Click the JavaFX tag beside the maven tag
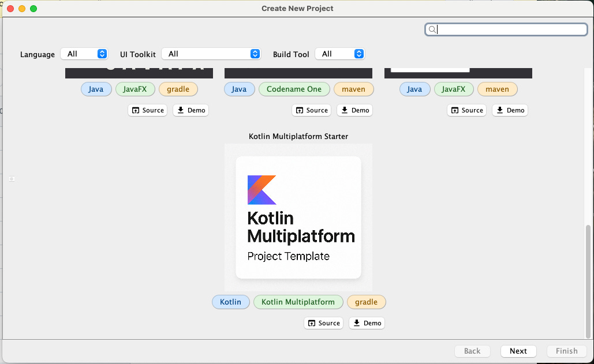Screen dimensions: 594x364 [x=454, y=89]
